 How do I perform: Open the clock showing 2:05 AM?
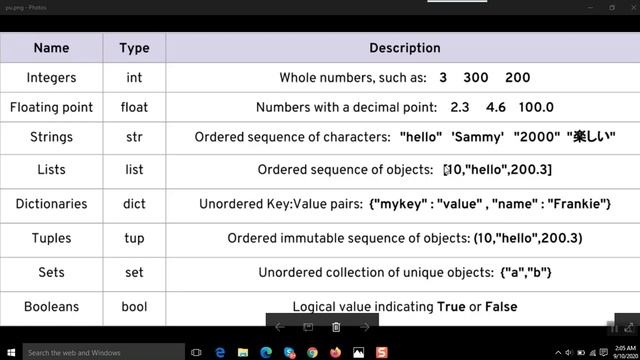click(625, 352)
